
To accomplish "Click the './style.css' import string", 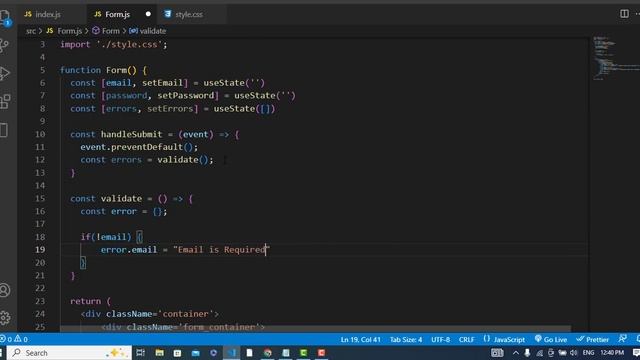I will pyautogui.click(x=129, y=44).
